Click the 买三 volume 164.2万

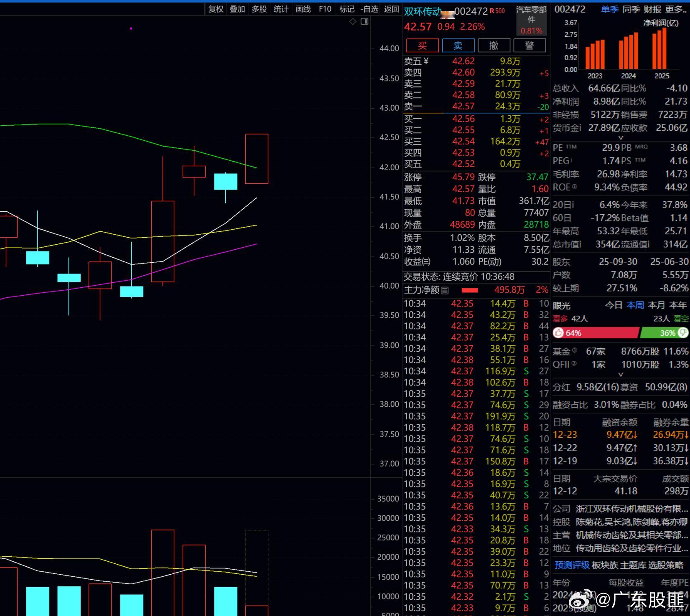[505, 142]
